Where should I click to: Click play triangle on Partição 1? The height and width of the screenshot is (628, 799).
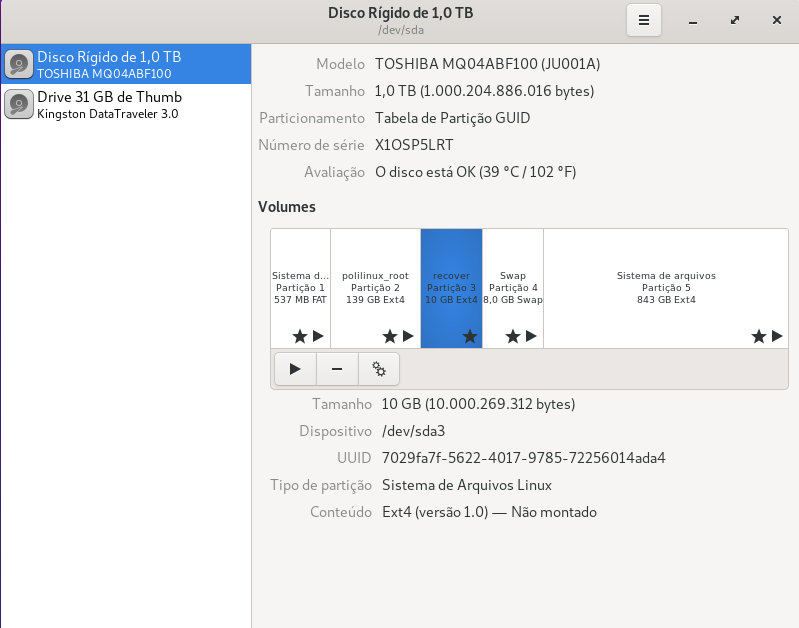(318, 336)
